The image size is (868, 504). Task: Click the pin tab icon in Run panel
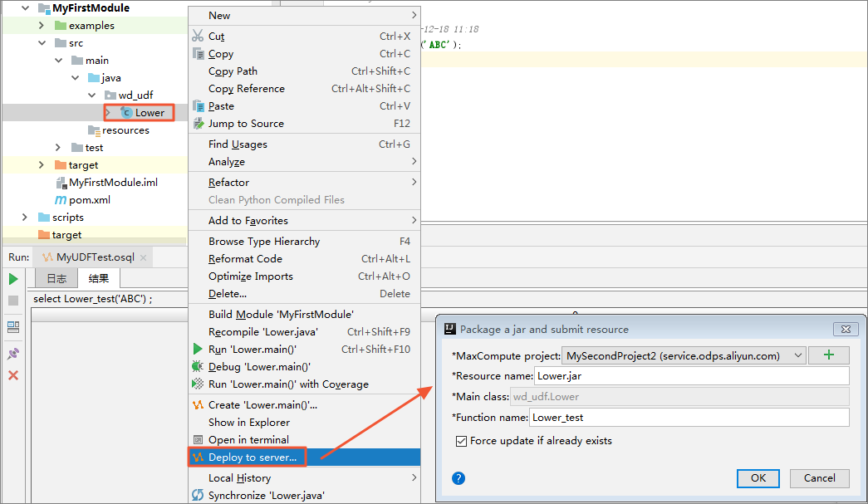[13, 354]
